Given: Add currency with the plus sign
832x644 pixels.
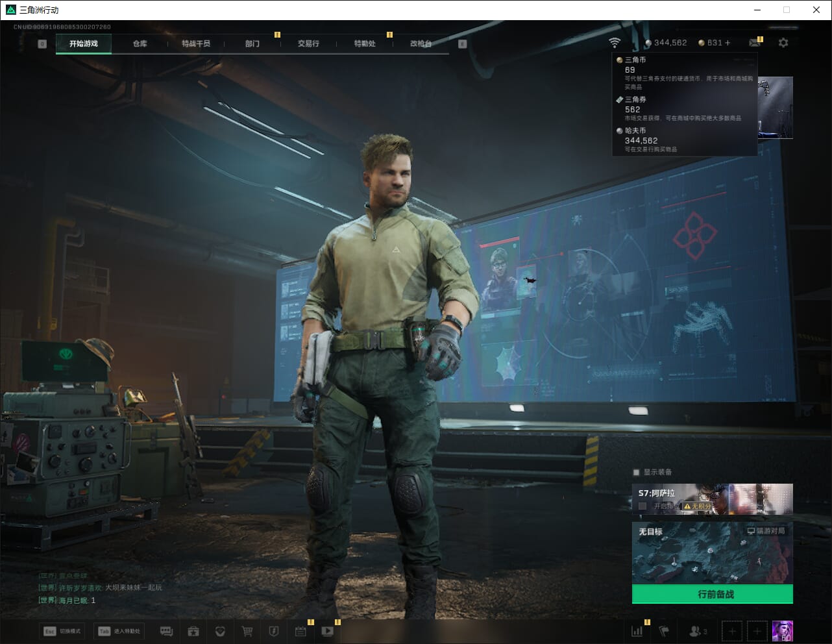Looking at the screenshot, I should [x=728, y=43].
